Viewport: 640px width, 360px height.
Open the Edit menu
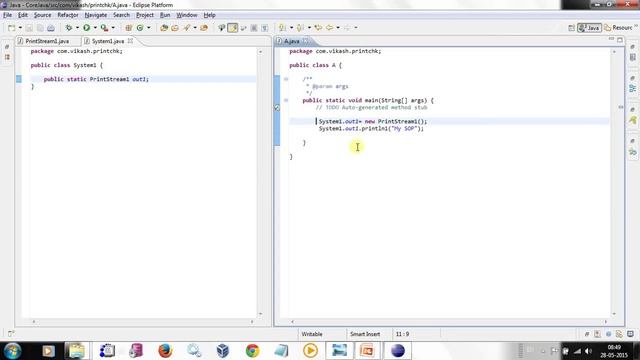point(23,15)
